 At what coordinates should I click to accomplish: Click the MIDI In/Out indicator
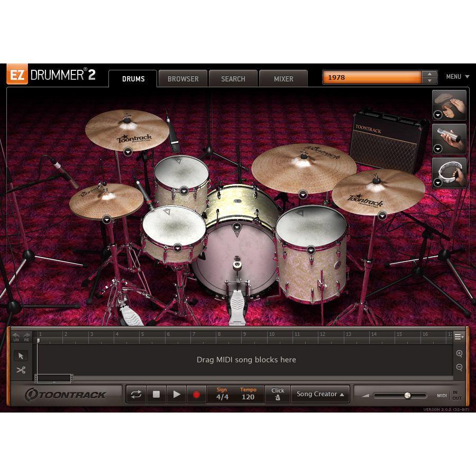[x=449, y=395]
